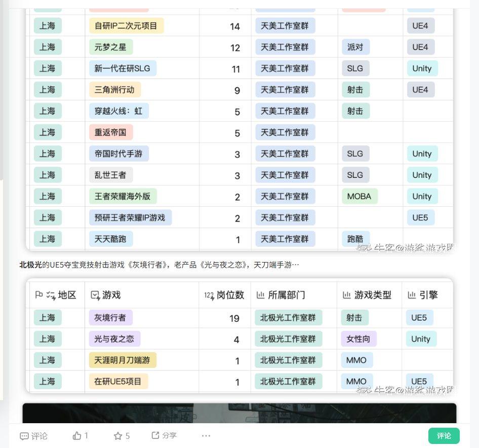The image size is (479, 448).
Task: Click the 跑酷 genre tag
Action: [x=355, y=239]
